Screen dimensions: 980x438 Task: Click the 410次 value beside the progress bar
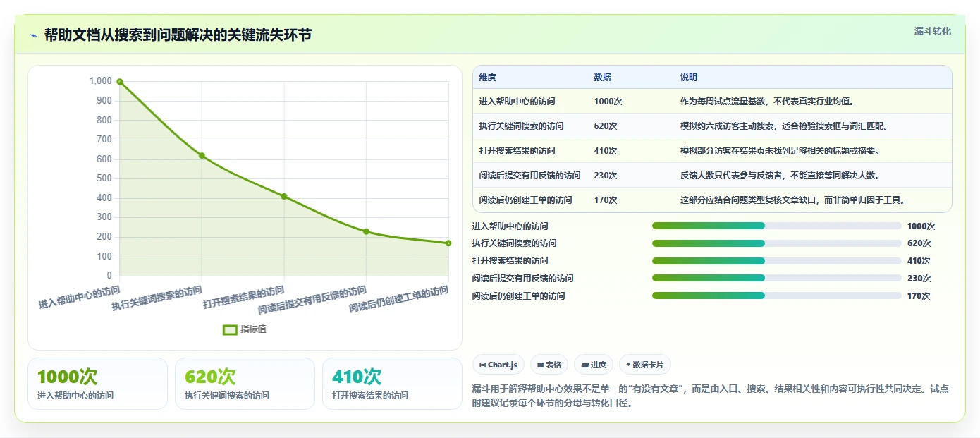pos(919,261)
